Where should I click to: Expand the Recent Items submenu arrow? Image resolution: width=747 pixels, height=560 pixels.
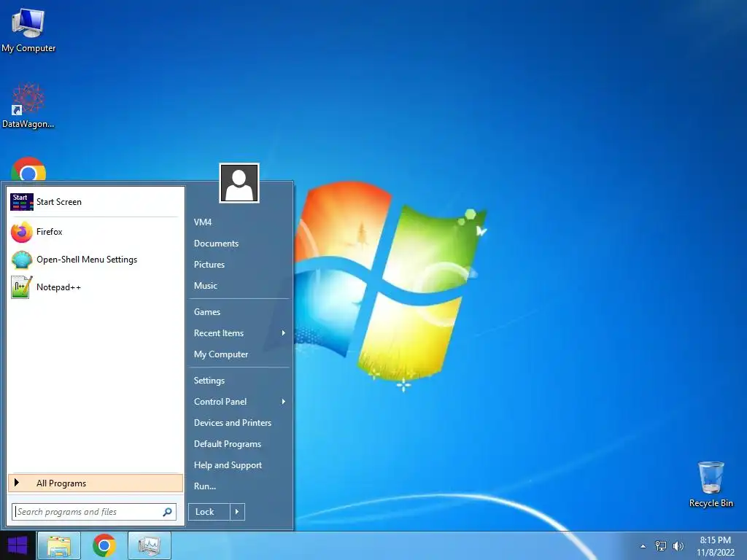tap(284, 332)
